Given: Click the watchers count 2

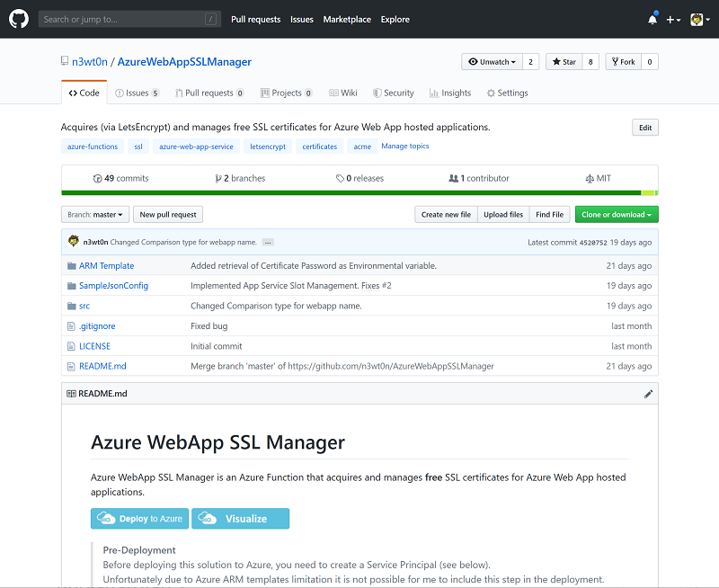Looking at the screenshot, I should (x=530, y=61).
